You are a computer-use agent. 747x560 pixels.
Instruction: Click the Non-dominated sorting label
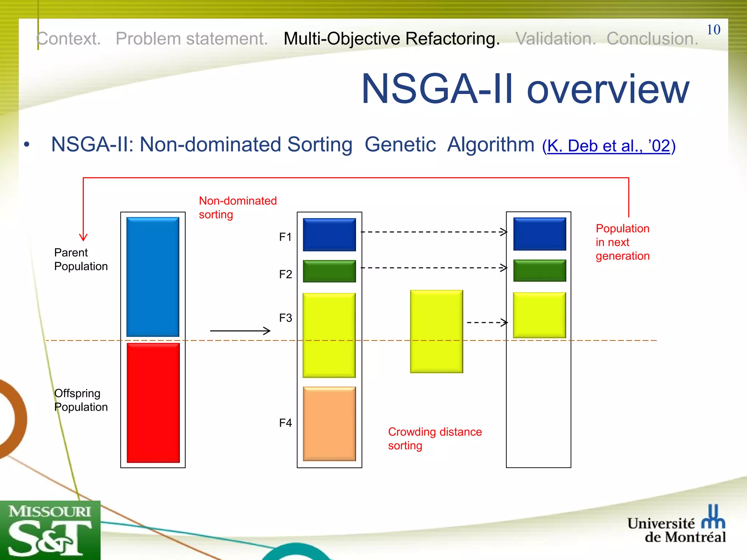click(238, 207)
